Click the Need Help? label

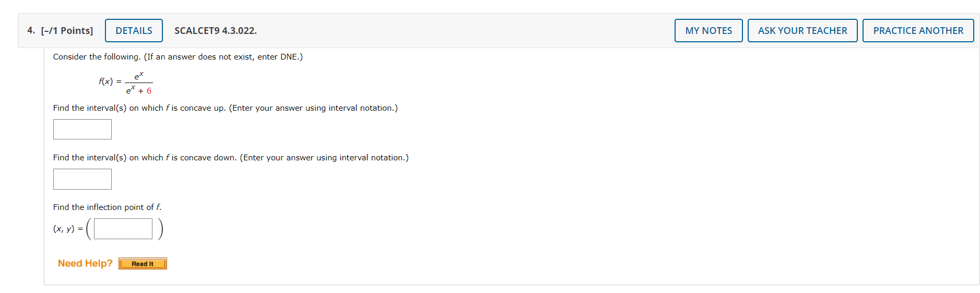pyautogui.click(x=85, y=263)
